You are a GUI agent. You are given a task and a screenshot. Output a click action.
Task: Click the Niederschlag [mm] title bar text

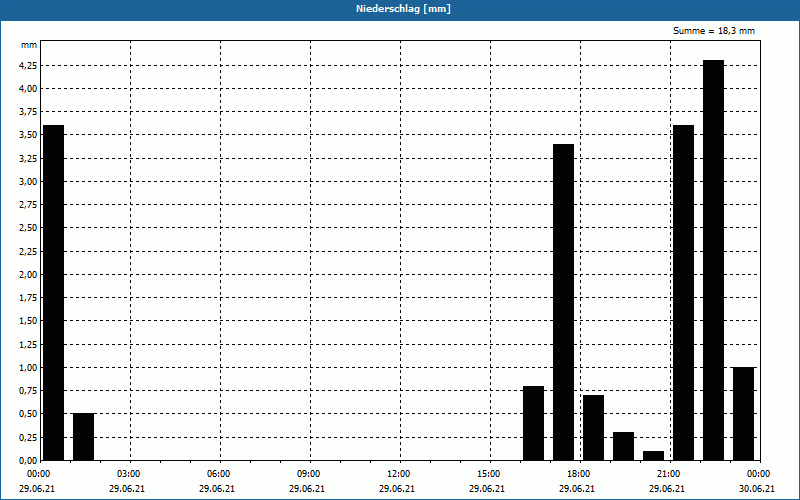click(403, 9)
